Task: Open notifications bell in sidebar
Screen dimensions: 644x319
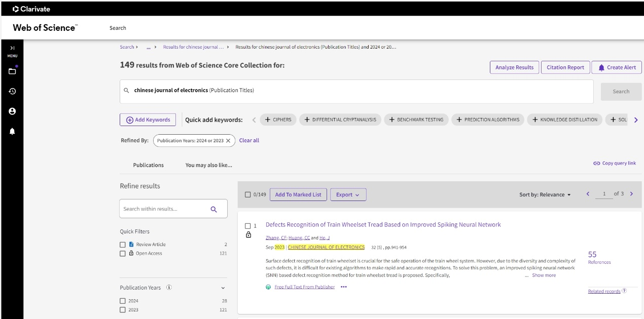Action: coord(12,132)
